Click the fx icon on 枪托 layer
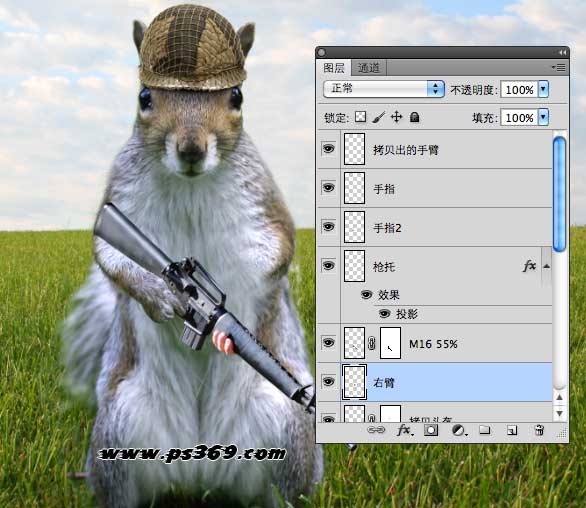The image size is (586, 508). (x=529, y=266)
